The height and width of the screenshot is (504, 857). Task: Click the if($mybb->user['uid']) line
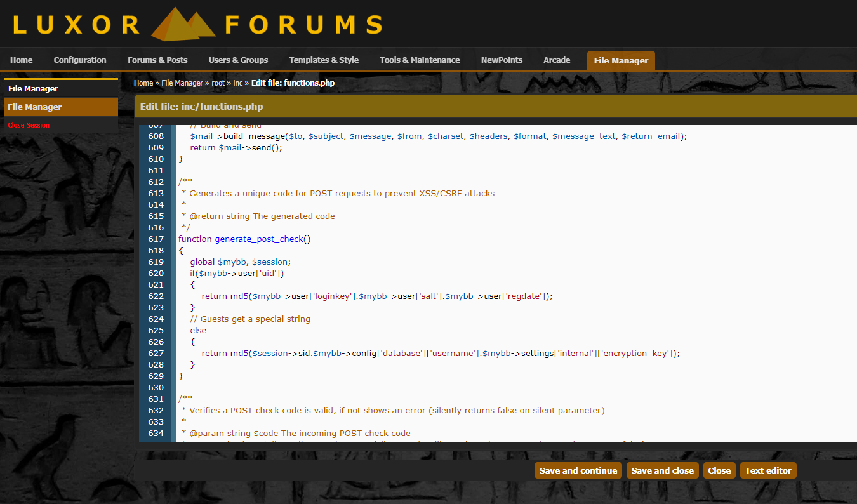click(x=237, y=274)
